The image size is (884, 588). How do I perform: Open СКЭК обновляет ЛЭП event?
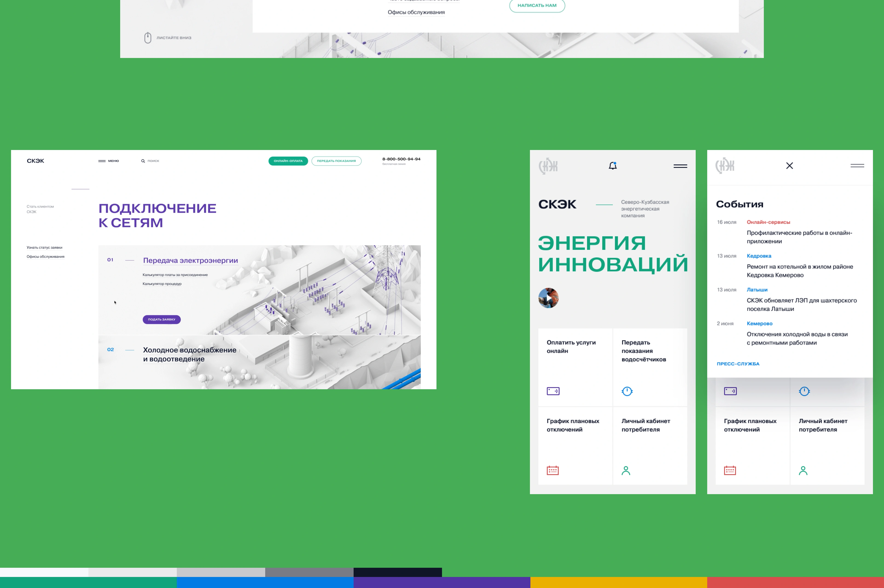(802, 305)
